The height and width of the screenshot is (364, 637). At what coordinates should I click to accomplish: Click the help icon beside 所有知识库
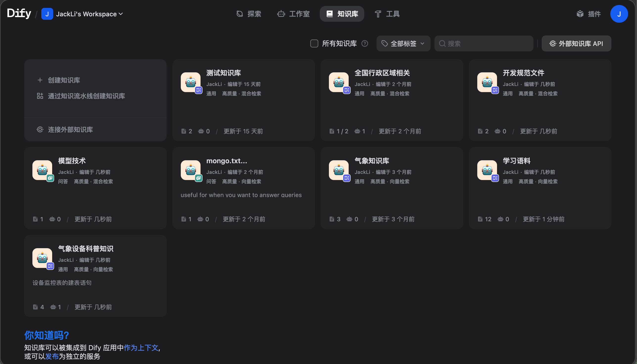tap(365, 43)
